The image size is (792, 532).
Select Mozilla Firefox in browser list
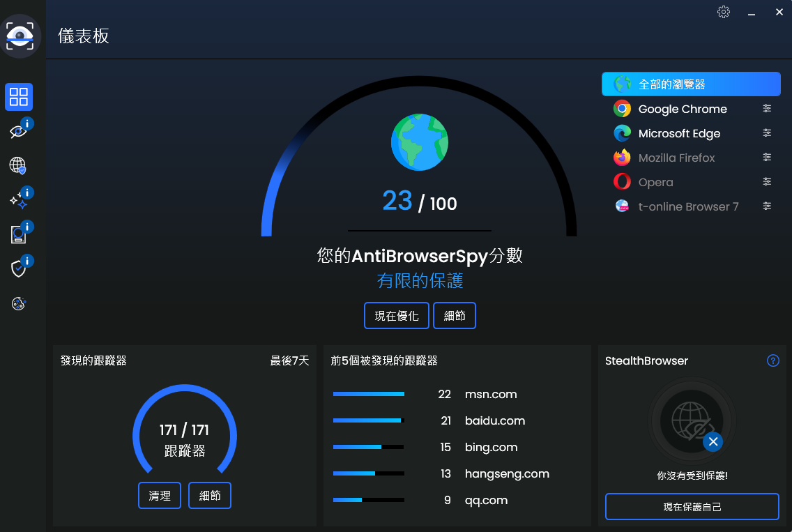tap(691, 158)
